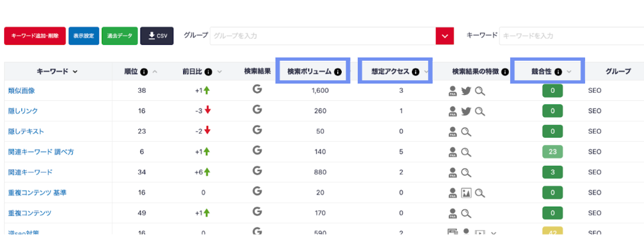Click the Twitter icon in 隠しリンク row
This screenshot has height=242, width=644.
pyautogui.click(x=465, y=112)
